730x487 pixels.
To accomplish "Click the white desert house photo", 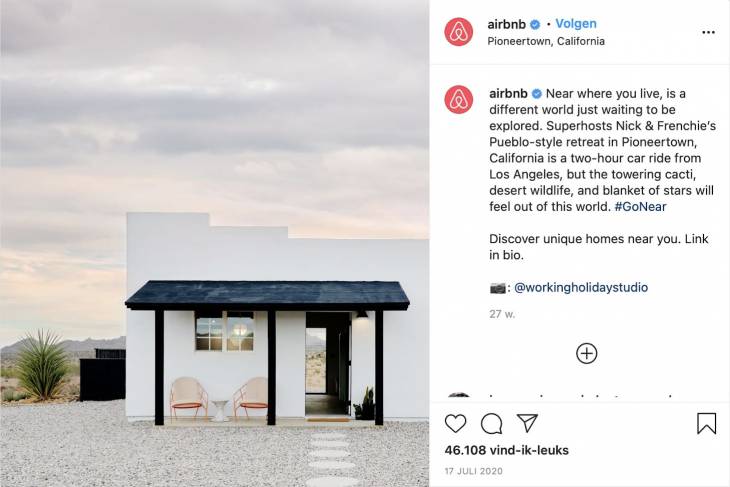I will (215, 244).
